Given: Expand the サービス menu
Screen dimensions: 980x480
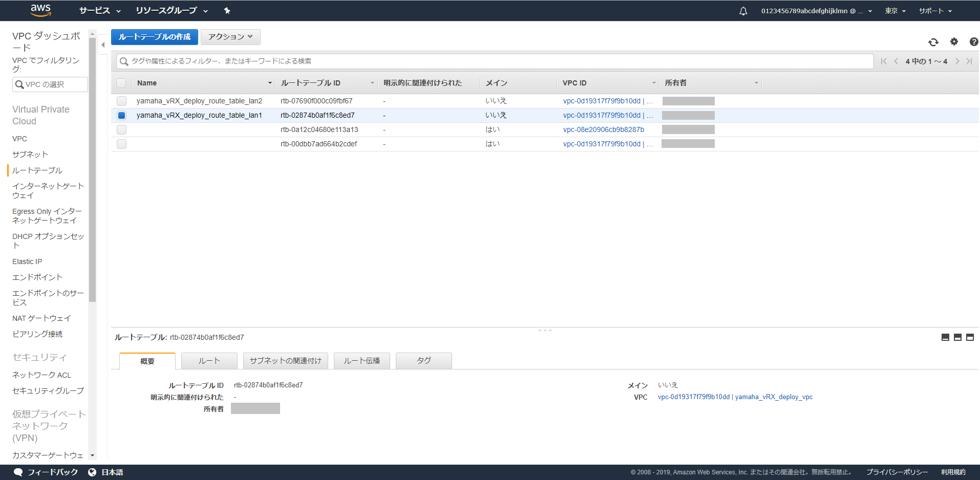Looking at the screenshot, I should pos(100,11).
